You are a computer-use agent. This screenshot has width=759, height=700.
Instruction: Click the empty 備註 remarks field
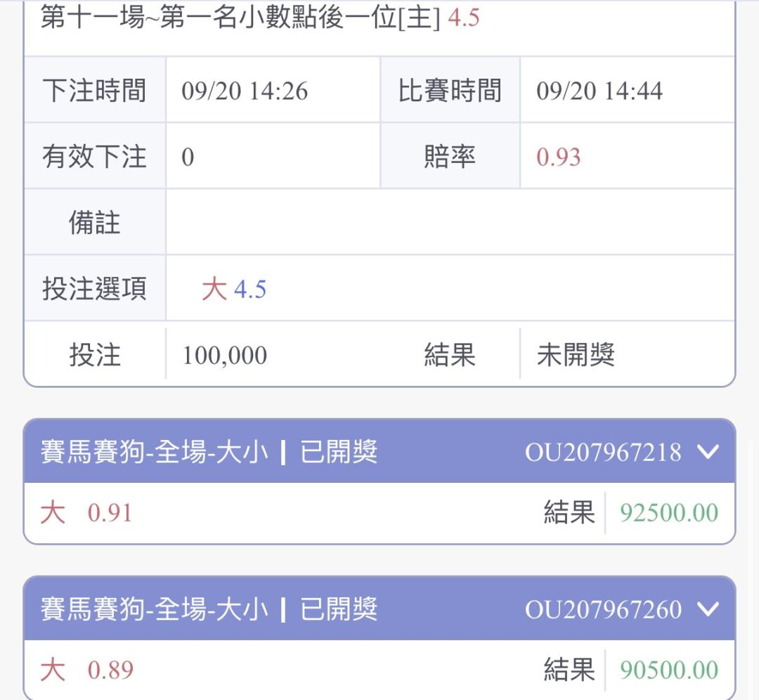pyautogui.click(x=450, y=222)
